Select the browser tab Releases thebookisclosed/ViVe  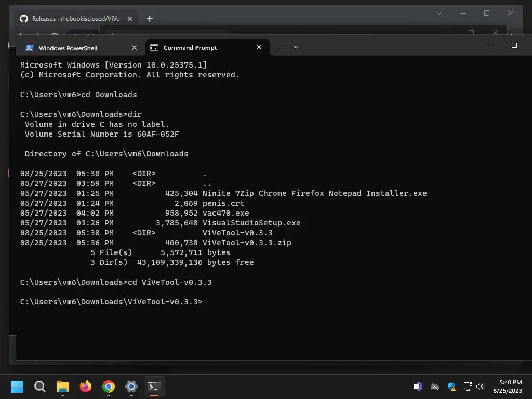76,19
